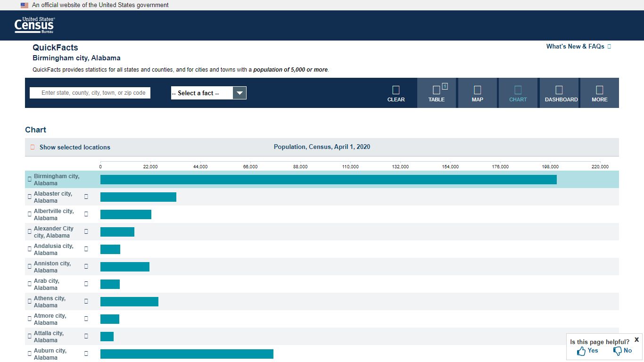Click the icon right of Alexander City label
Screen dimensions: 644x362
(x=86, y=231)
